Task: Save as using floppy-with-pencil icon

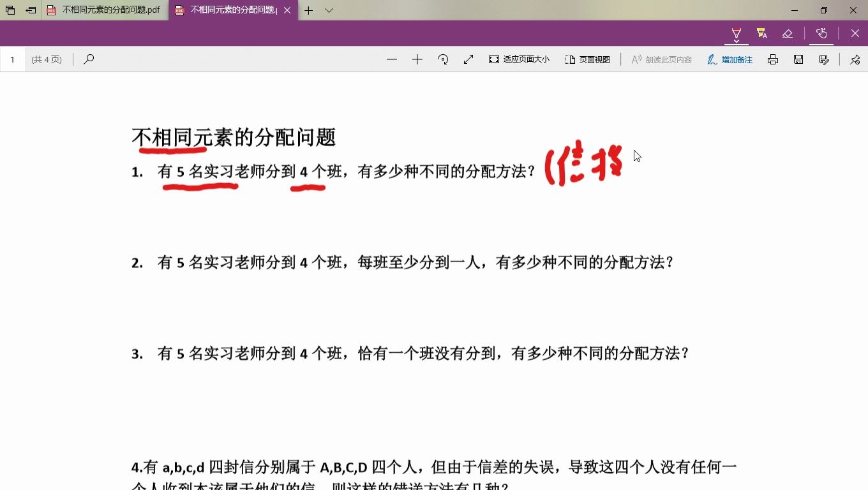Action: coord(824,59)
